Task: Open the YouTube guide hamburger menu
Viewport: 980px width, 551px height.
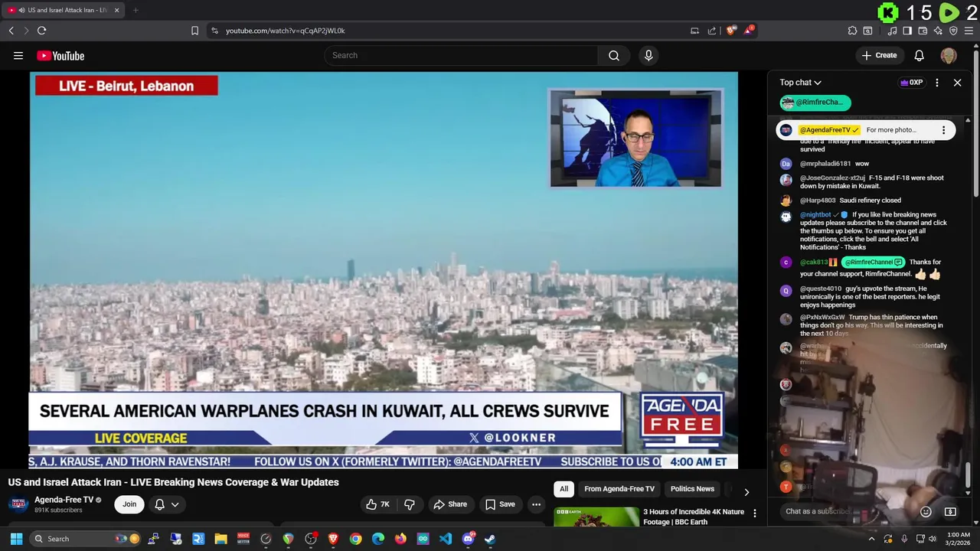Action: (18, 55)
